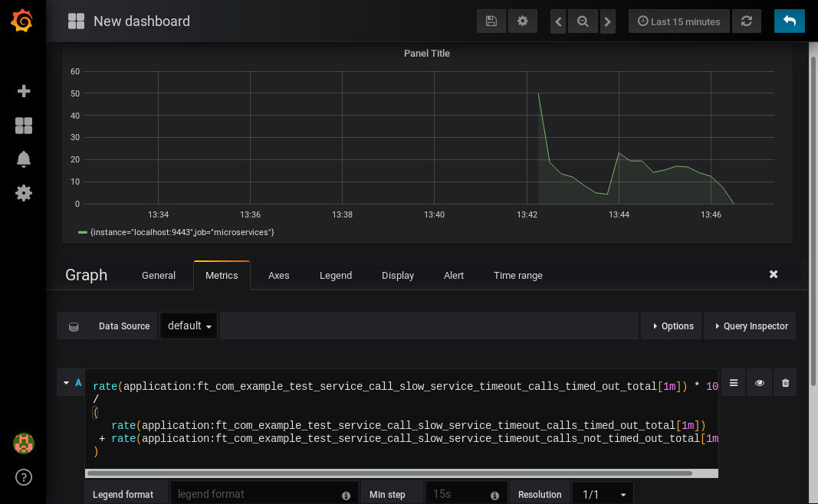Switch to the Axes tab
818x504 pixels.
pos(278,276)
